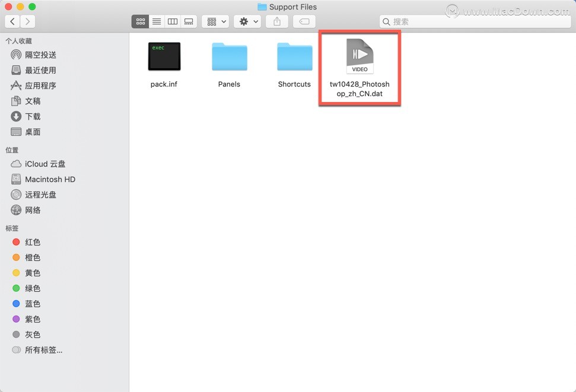Click the pack.inf file name
The height and width of the screenshot is (392, 576).
(x=164, y=84)
